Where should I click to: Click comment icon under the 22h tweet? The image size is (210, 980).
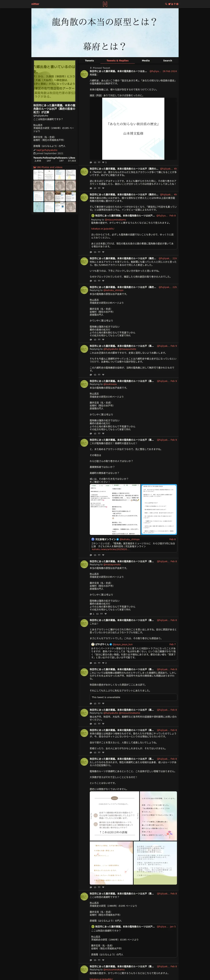(x=91, y=340)
